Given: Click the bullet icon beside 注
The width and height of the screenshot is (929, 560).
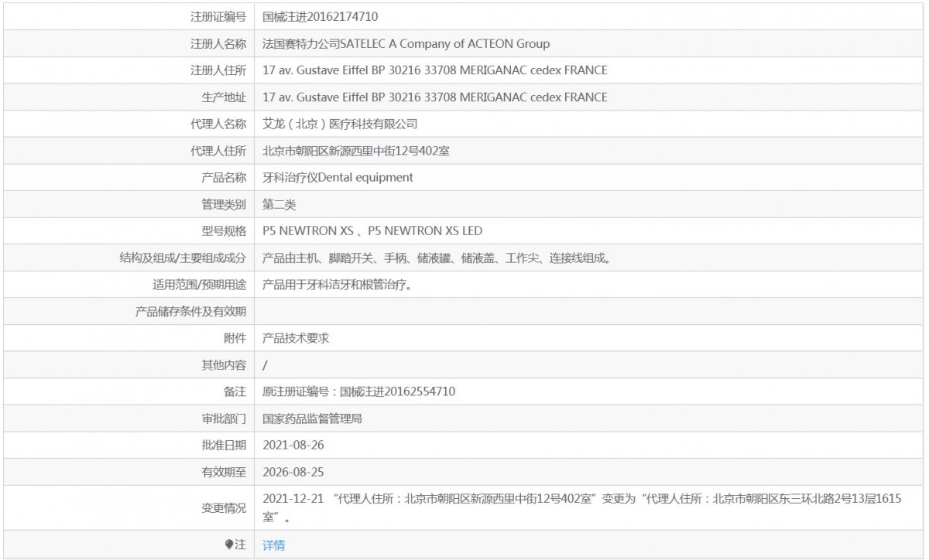Looking at the screenshot, I should (229, 545).
